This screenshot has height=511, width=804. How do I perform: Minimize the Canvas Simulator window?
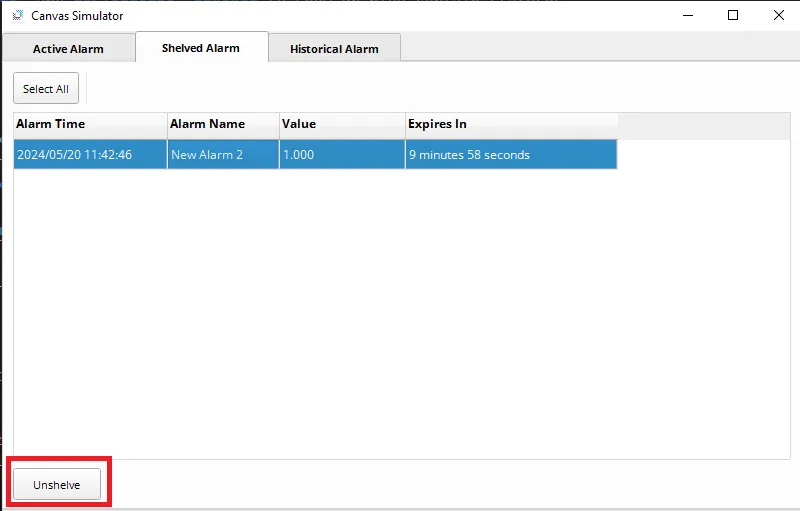[687, 15]
